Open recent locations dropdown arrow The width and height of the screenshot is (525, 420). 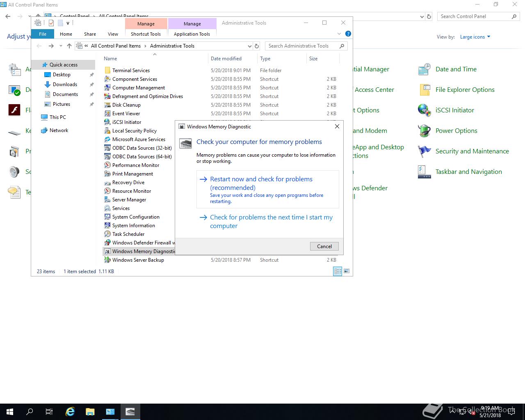tap(61, 46)
